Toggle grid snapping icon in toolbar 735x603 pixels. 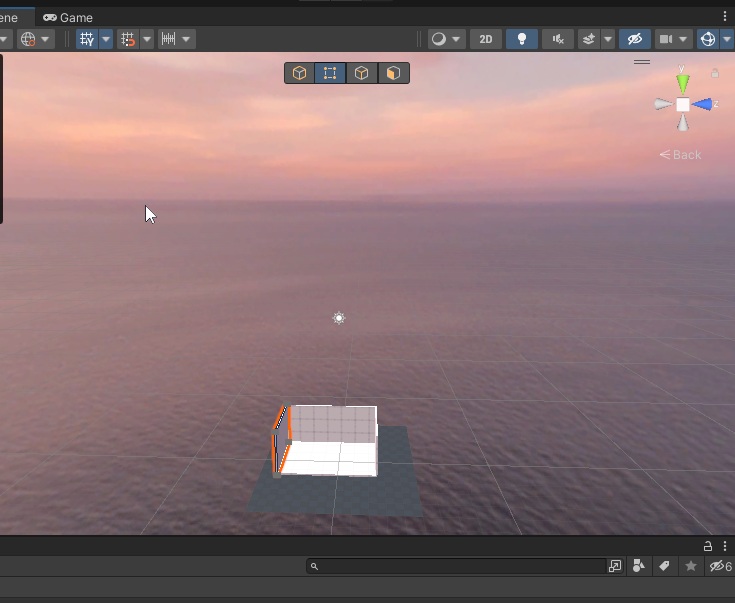click(87, 39)
